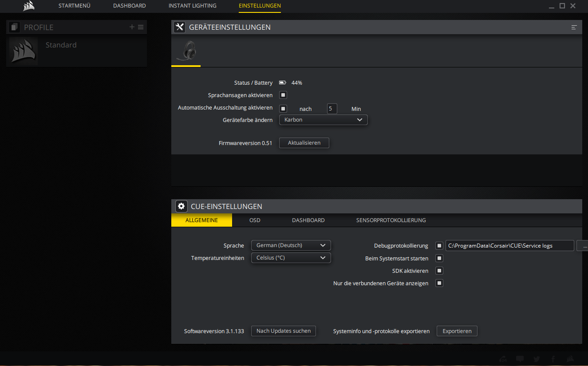Click the Corsair sails logo in top bar
Screen dimensions: 588x366
(x=29, y=6)
